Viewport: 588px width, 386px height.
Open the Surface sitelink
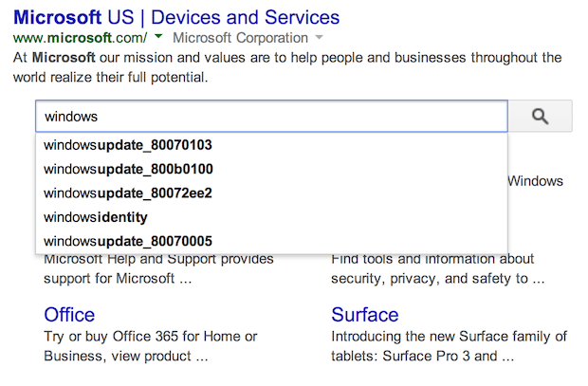pos(364,315)
